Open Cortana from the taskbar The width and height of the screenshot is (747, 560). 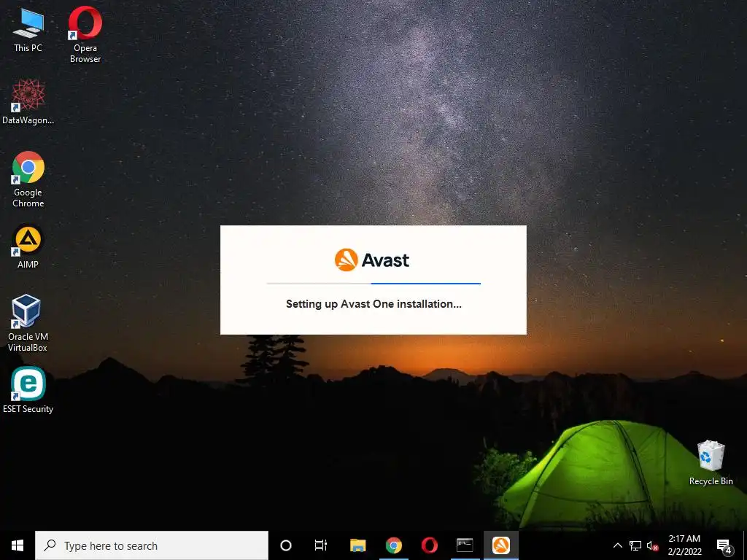(x=286, y=545)
